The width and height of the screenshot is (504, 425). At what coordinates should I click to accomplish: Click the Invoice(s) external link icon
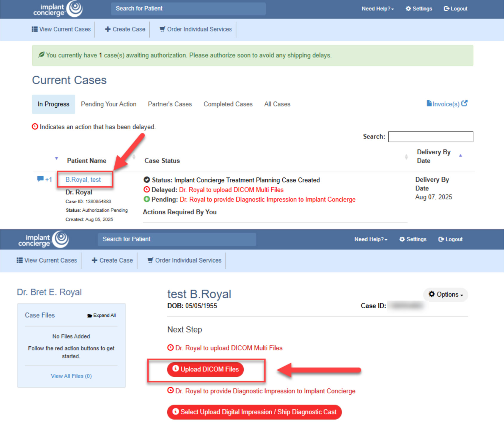point(464,103)
